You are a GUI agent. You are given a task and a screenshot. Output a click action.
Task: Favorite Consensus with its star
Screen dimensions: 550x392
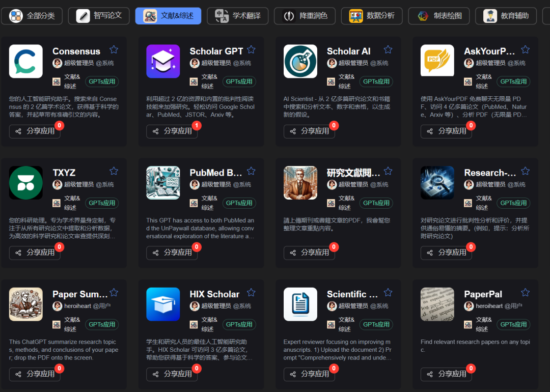tap(114, 49)
